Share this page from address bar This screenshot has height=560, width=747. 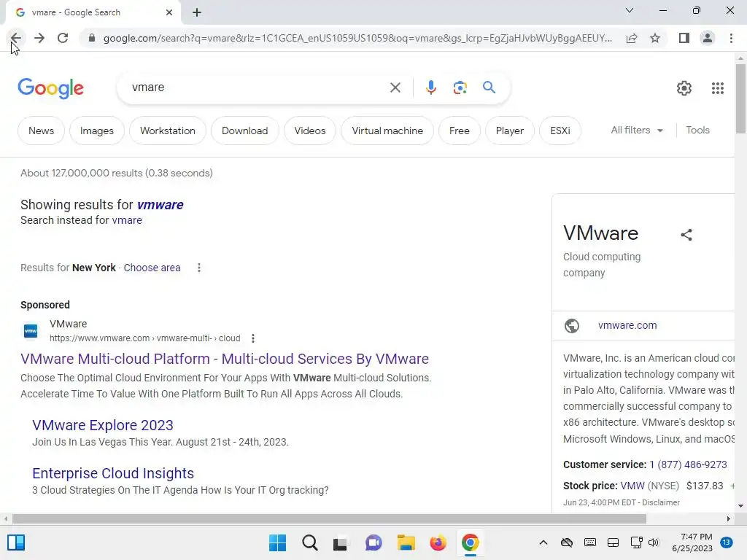coord(632,38)
